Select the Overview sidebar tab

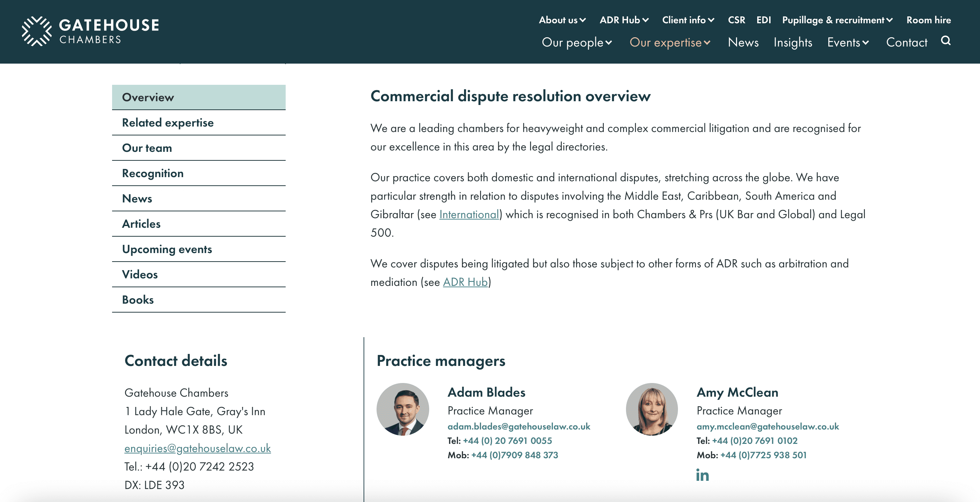[x=199, y=97]
